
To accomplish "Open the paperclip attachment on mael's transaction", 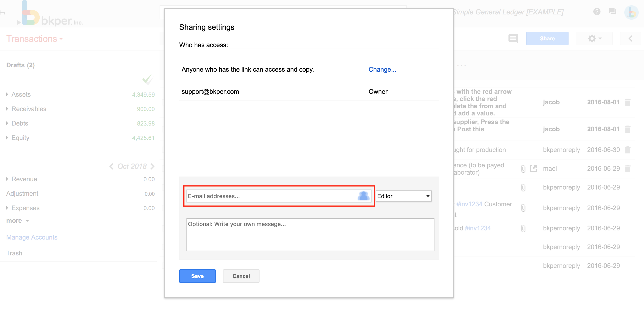I will point(523,168).
